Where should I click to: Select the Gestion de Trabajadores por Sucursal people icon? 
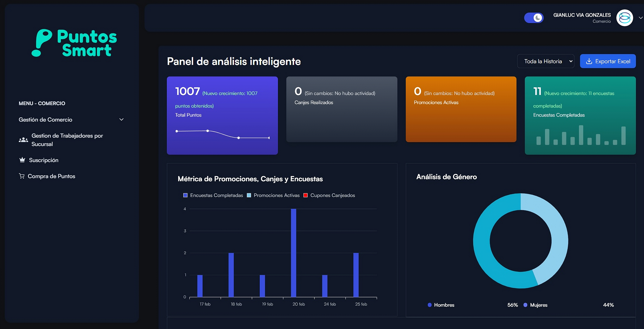click(x=23, y=140)
